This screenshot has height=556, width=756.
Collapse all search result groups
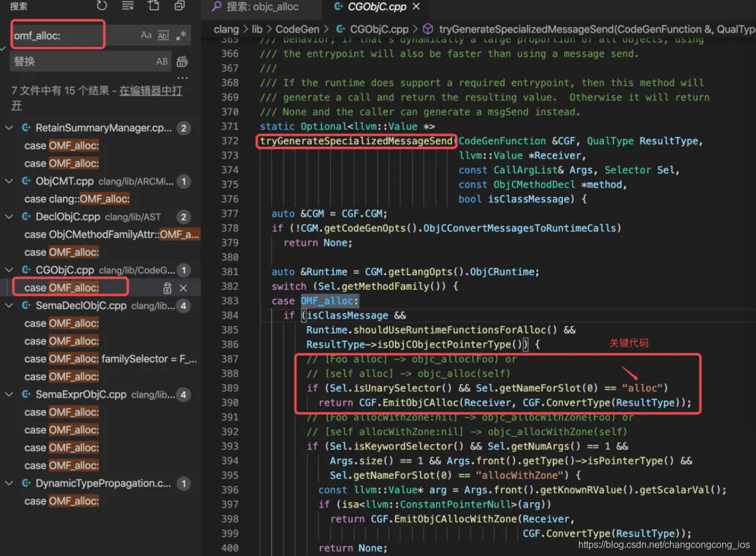(x=179, y=6)
